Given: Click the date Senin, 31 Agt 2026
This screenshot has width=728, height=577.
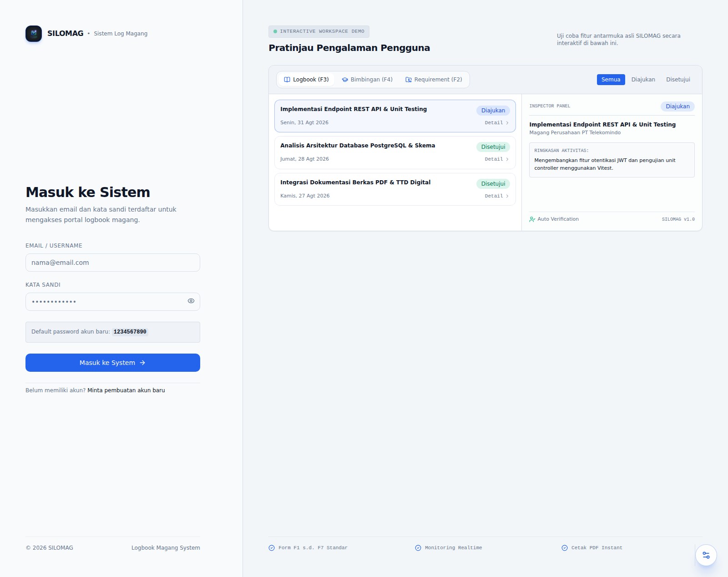Looking at the screenshot, I should (304, 123).
